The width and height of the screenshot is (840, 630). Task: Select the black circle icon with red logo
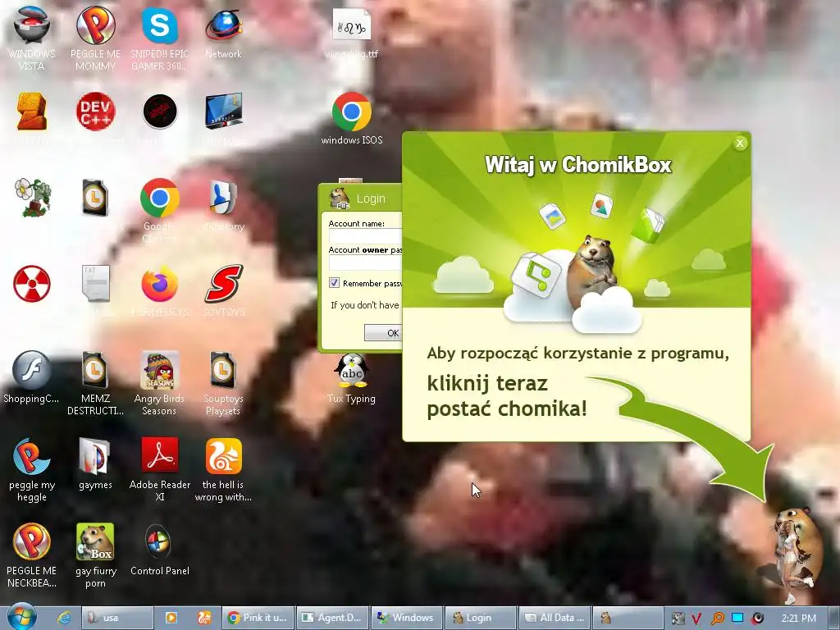[x=160, y=112]
